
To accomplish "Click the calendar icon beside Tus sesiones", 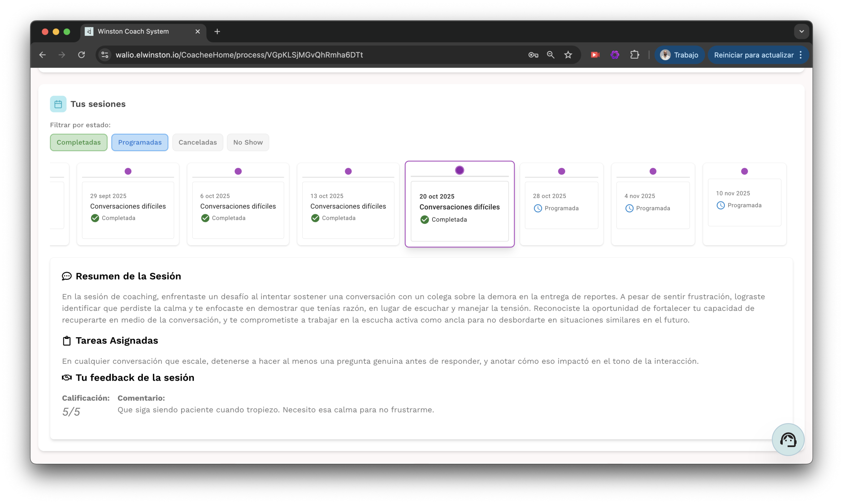I will click(58, 104).
